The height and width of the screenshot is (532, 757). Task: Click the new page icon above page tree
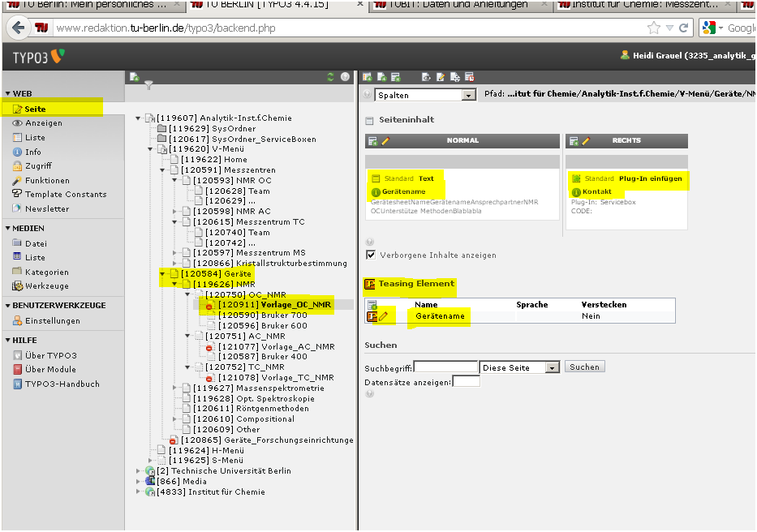click(x=134, y=77)
